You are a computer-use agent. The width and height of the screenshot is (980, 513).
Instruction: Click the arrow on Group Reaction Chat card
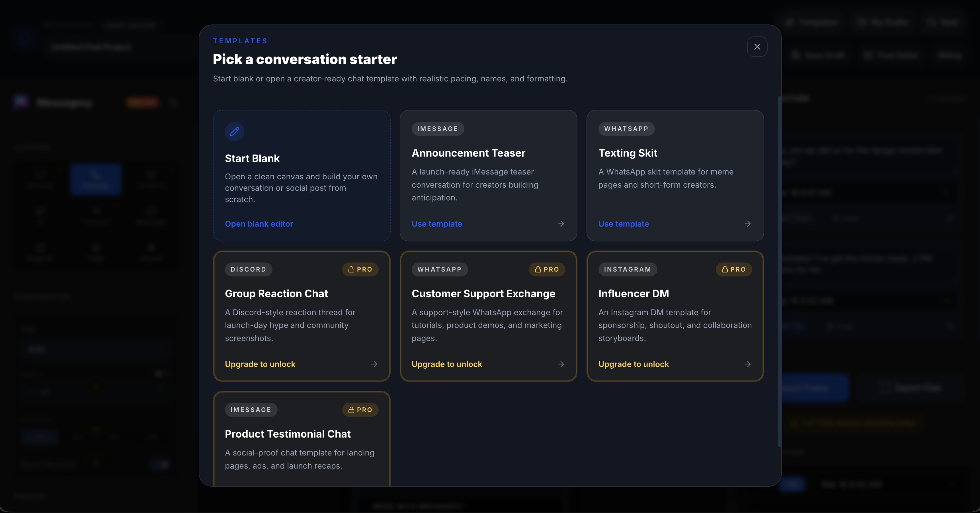tap(374, 364)
